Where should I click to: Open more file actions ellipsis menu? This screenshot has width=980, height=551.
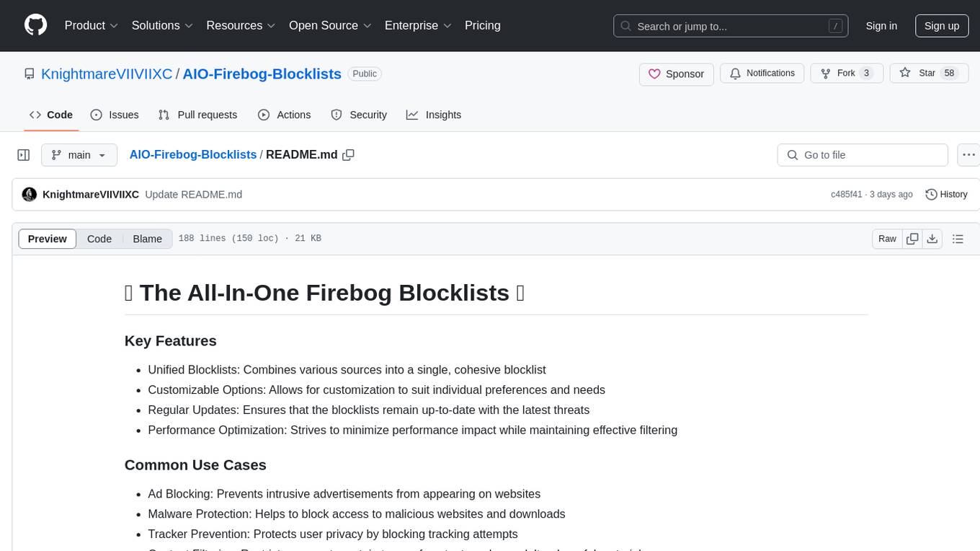point(968,155)
